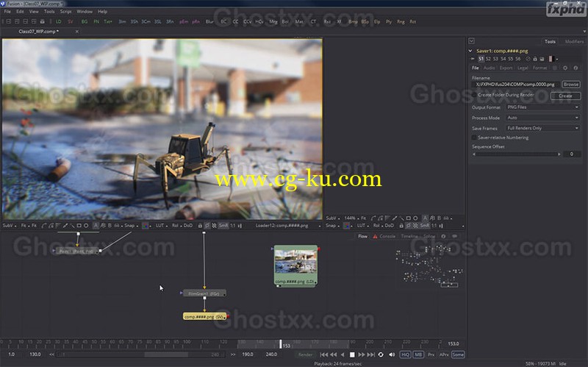Add an Ellipse mask with Elp button

[377, 22]
